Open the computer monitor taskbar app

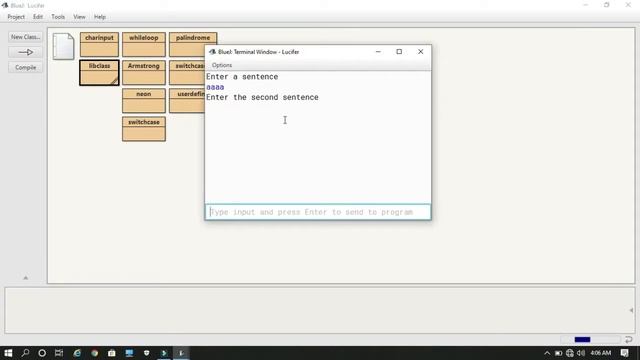pos(129,353)
